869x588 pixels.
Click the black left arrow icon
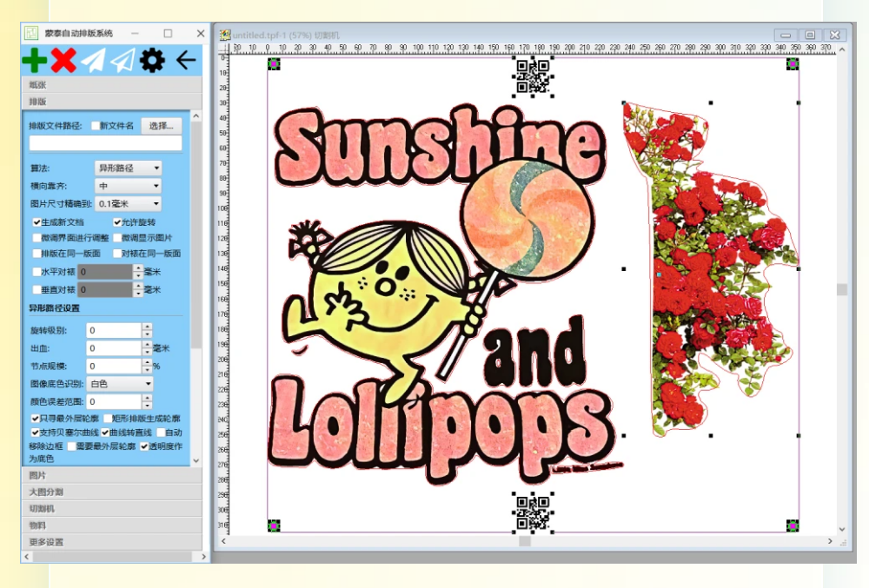click(186, 60)
